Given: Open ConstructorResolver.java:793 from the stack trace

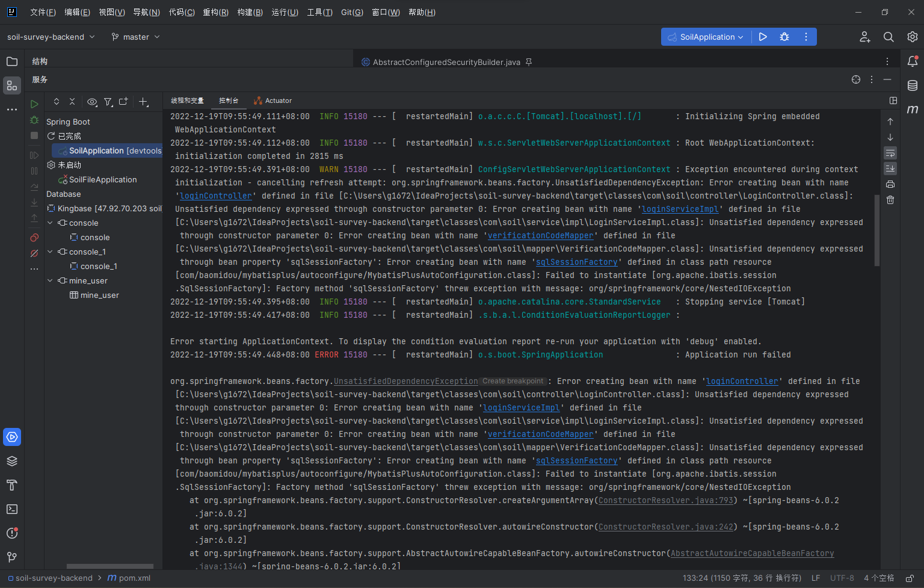Looking at the screenshot, I should click(665, 500).
